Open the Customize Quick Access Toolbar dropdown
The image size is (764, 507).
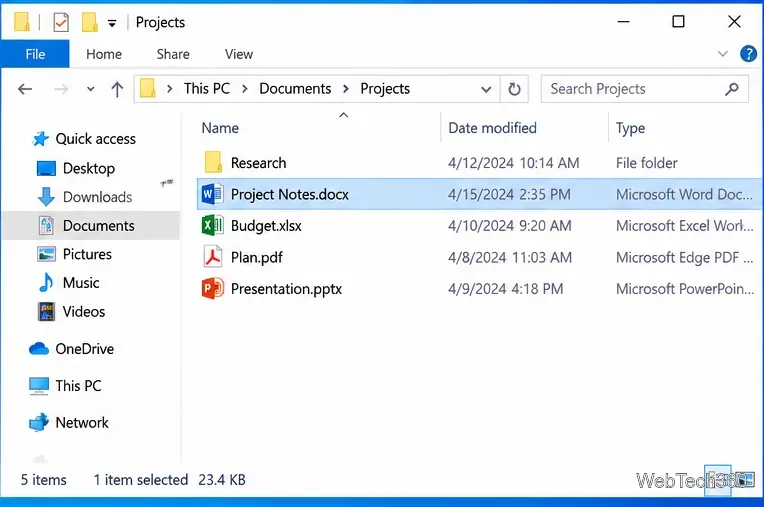pyautogui.click(x=112, y=23)
